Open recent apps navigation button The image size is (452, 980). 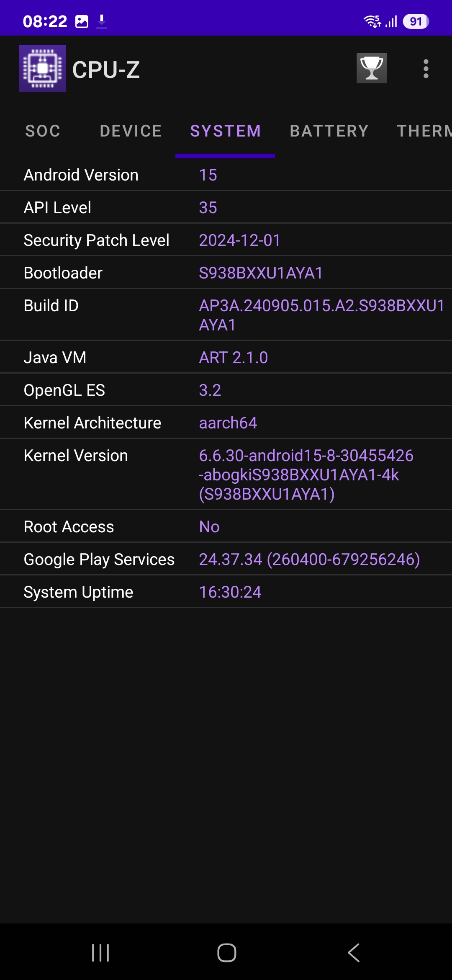(x=100, y=952)
